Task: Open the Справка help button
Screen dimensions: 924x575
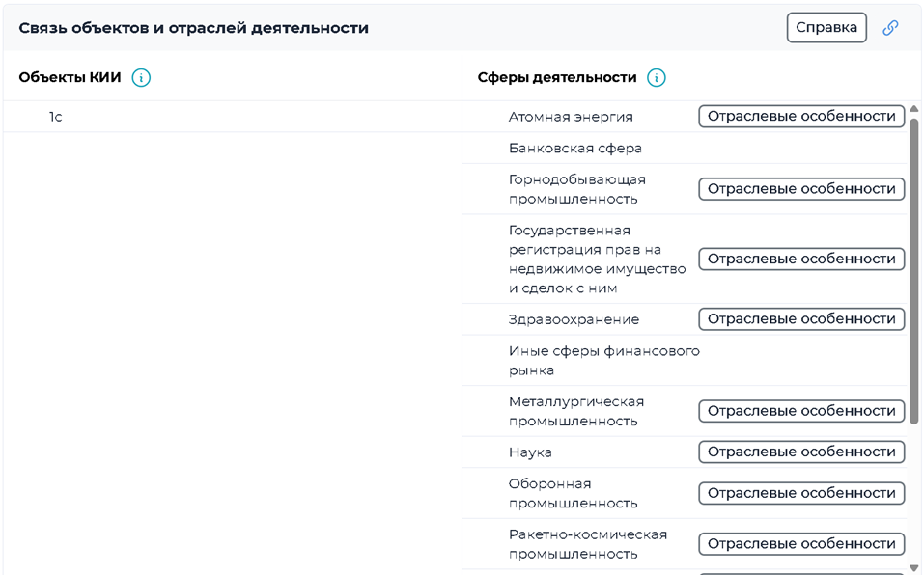Action: pyautogui.click(x=826, y=28)
